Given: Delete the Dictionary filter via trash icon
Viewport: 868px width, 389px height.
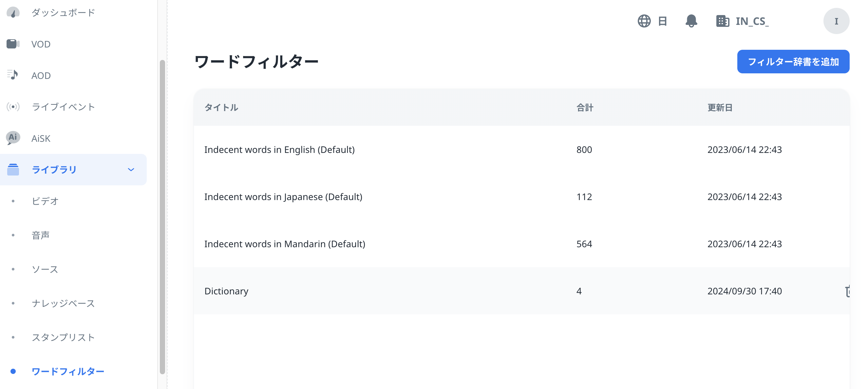Looking at the screenshot, I should pos(850,291).
